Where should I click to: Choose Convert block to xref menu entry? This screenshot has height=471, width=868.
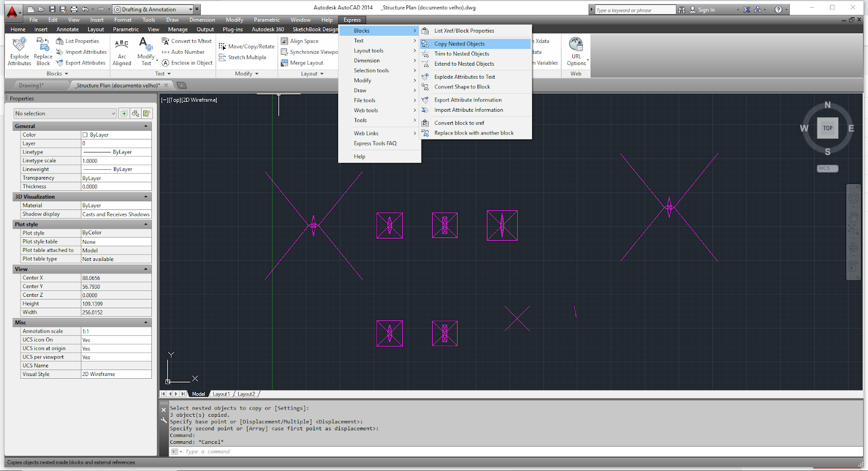(476, 123)
